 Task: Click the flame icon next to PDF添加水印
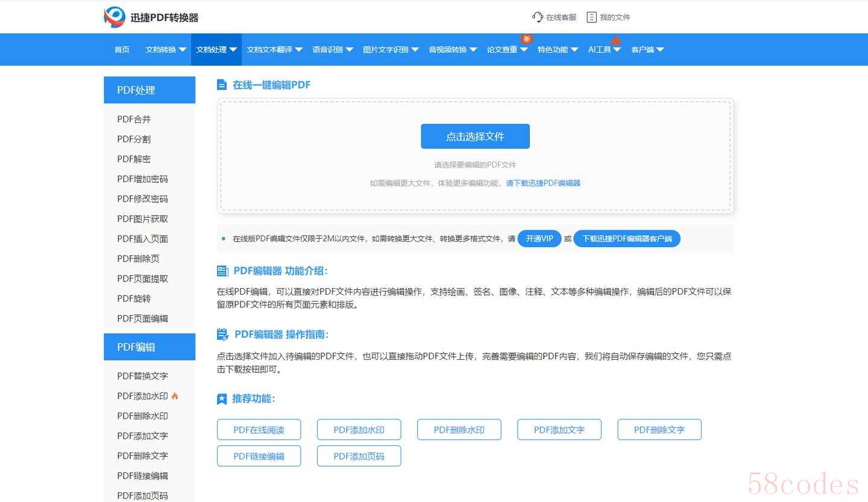(x=175, y=396)
